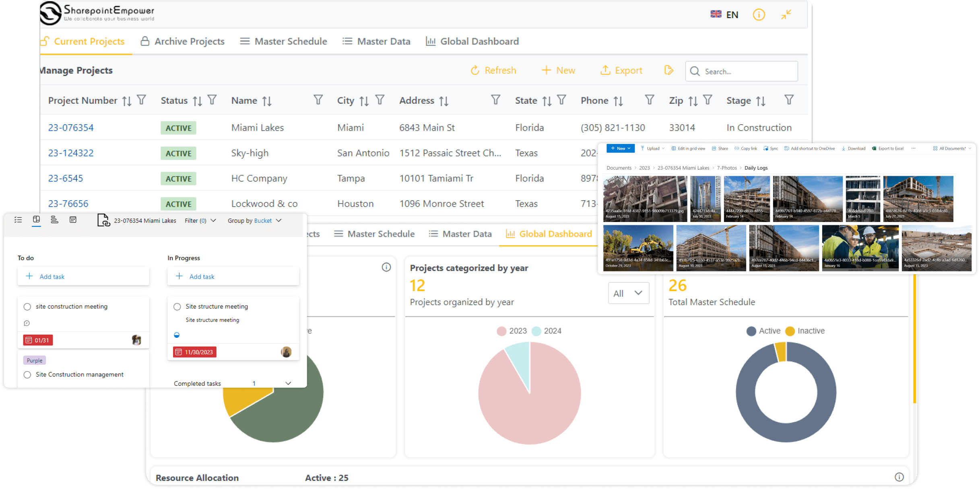Click the Refresh button
Viewport: 980px width, 489px height.
click(493, 70)
